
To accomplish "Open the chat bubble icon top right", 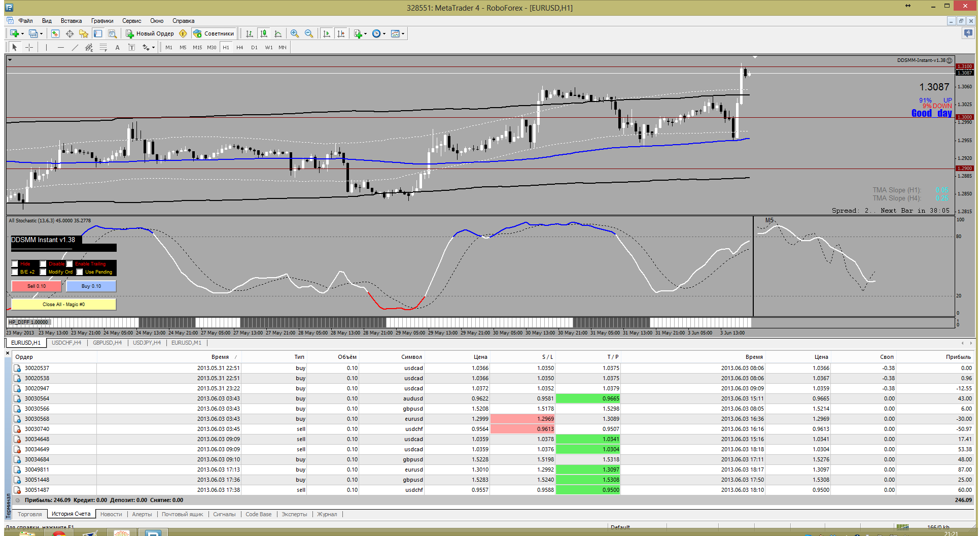I will click(968, 33).
